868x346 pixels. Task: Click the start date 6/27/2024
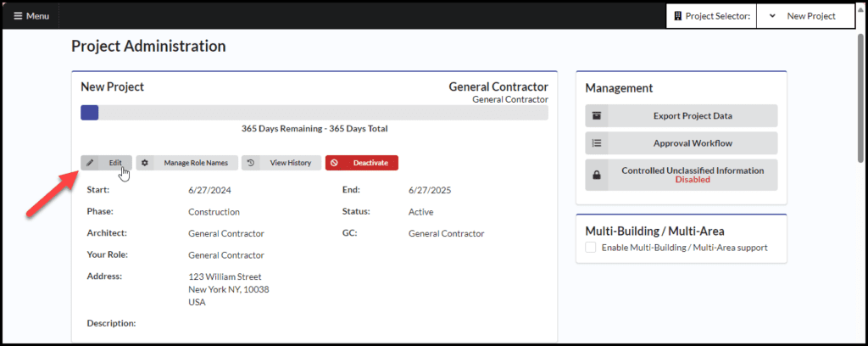[210, 190]
